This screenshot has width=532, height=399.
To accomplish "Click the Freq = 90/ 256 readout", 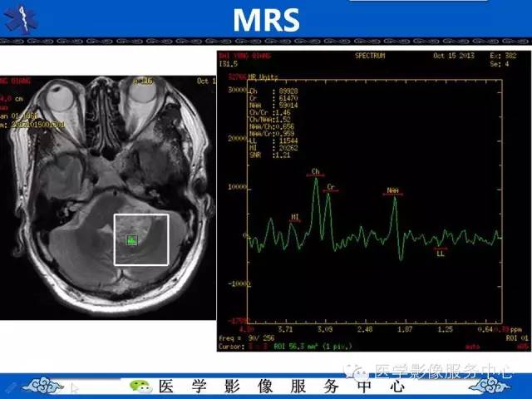I will [247, 338].
